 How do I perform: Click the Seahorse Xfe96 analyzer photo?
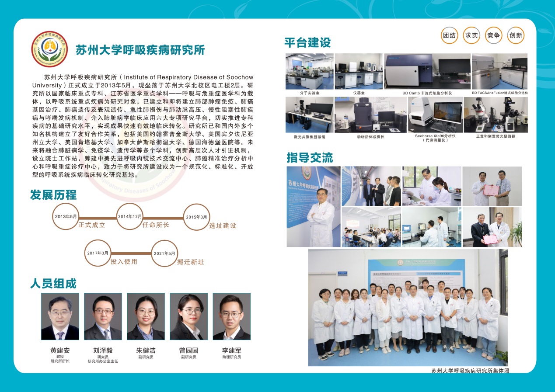coord(435,114)
